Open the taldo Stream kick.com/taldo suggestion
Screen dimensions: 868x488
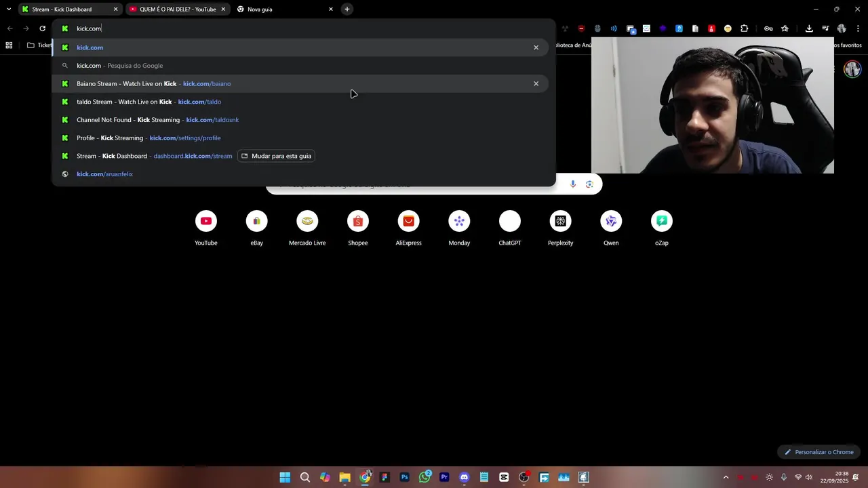(x=300, y=102)
